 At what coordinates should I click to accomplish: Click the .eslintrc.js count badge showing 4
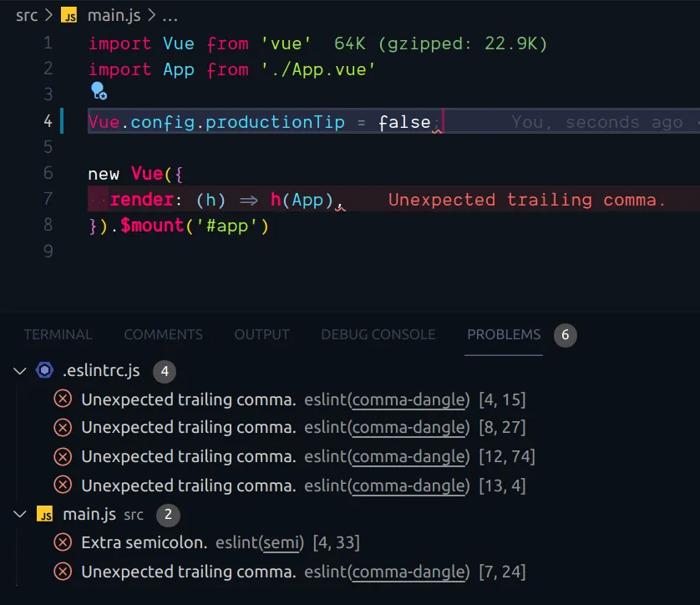click(x=165, y=371)
